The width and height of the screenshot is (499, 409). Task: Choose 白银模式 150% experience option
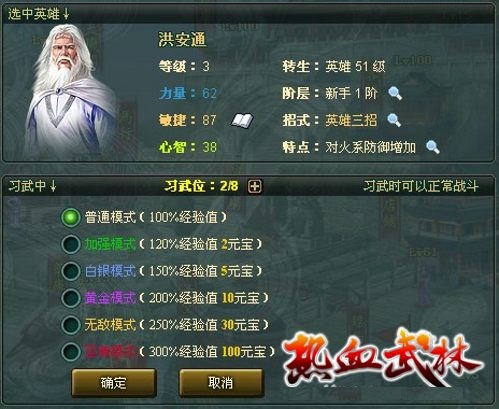pyautogui.click(x=71, y=271)
